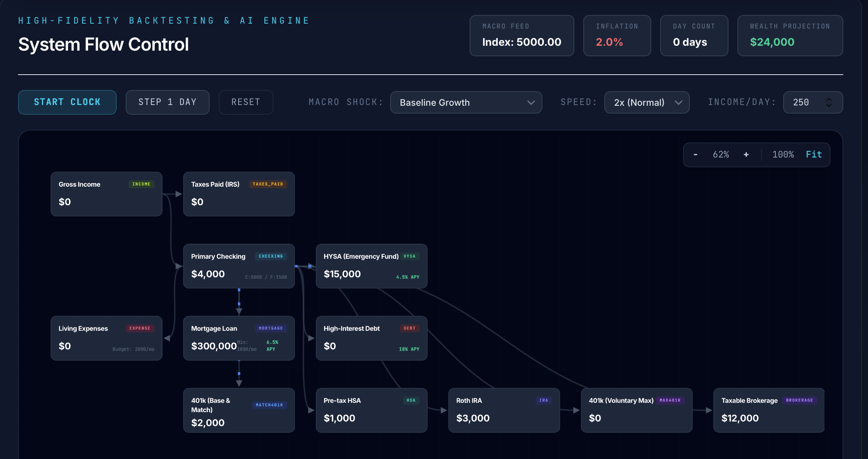Click the INCOME tag badge

click(x=141, y=184)
